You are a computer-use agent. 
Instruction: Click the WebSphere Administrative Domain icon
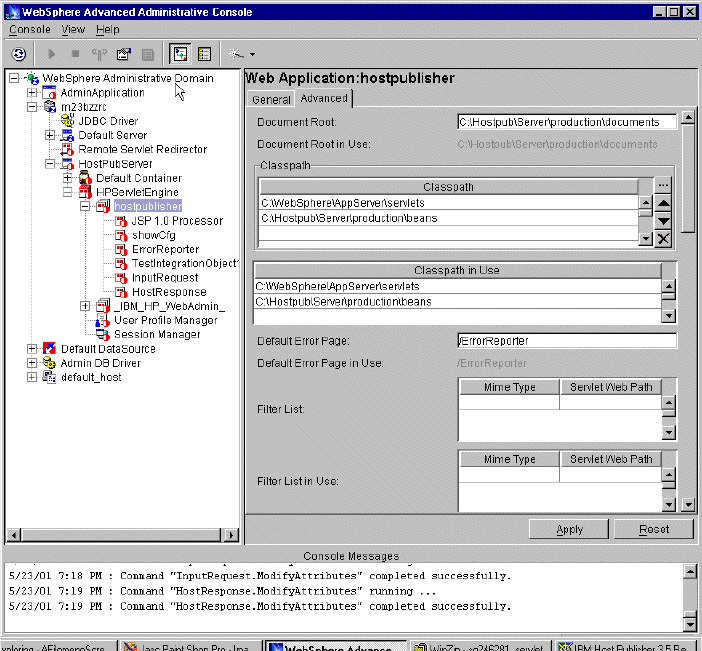click(x=32, y=78)
